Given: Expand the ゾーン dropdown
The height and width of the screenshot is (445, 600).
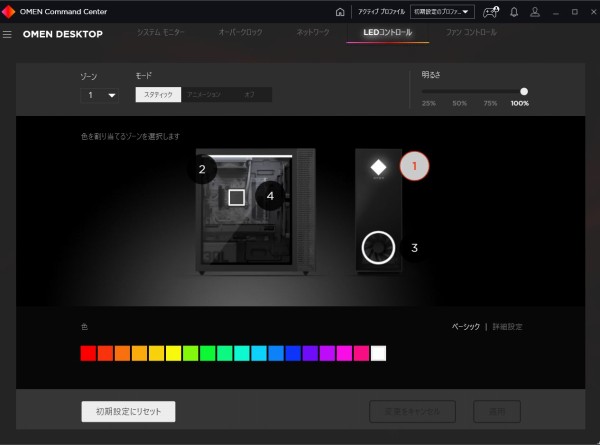Looking at the screenshot, I should 99,95.
